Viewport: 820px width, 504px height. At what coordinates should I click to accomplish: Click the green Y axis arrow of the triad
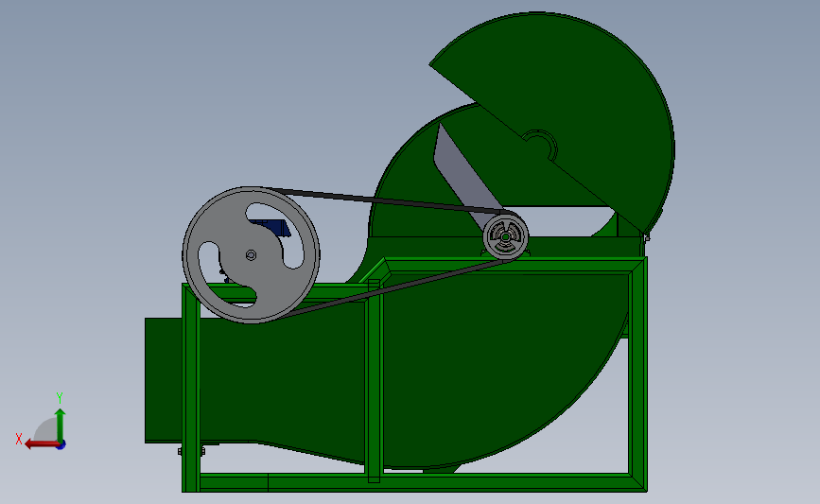[61, 425]
